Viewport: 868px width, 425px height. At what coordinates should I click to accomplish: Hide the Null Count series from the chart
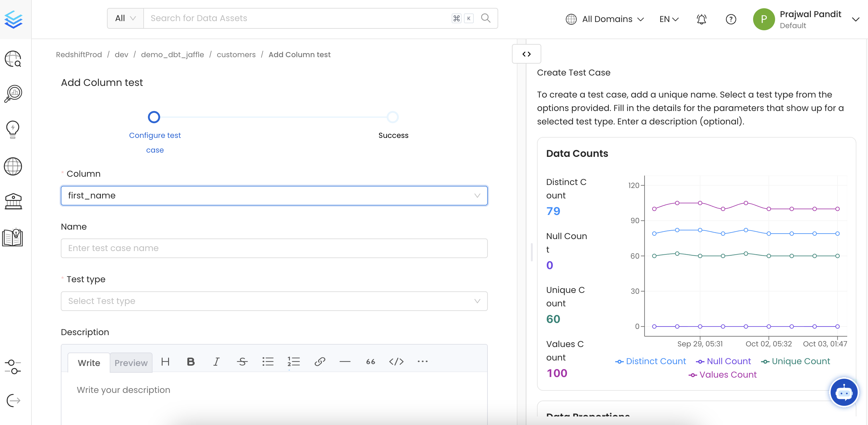click(x=723, y=361)
